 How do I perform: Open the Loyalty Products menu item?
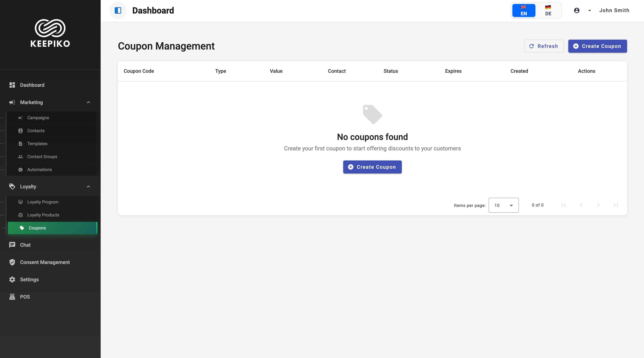tap(43, 215)
